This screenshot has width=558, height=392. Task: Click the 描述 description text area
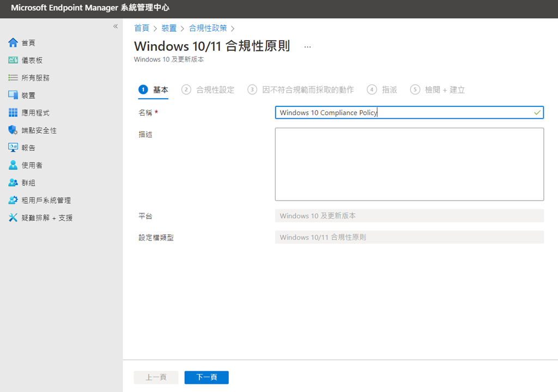point(409,164)
